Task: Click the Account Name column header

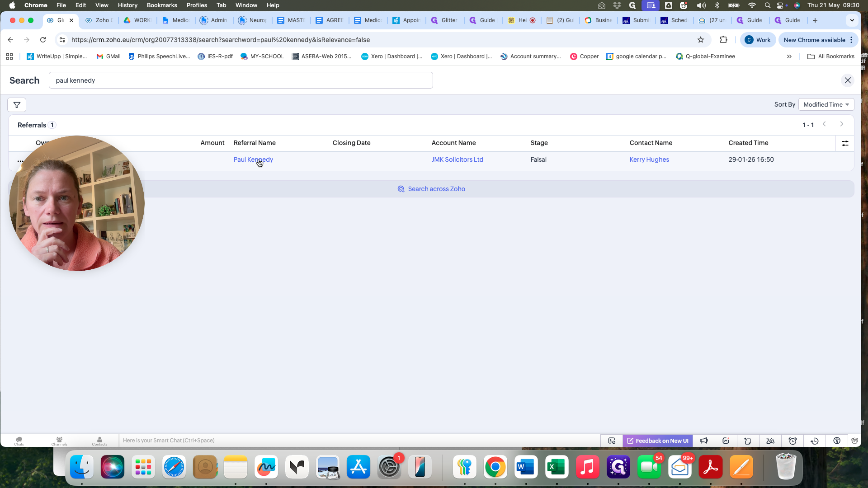Action: point(453,143)
